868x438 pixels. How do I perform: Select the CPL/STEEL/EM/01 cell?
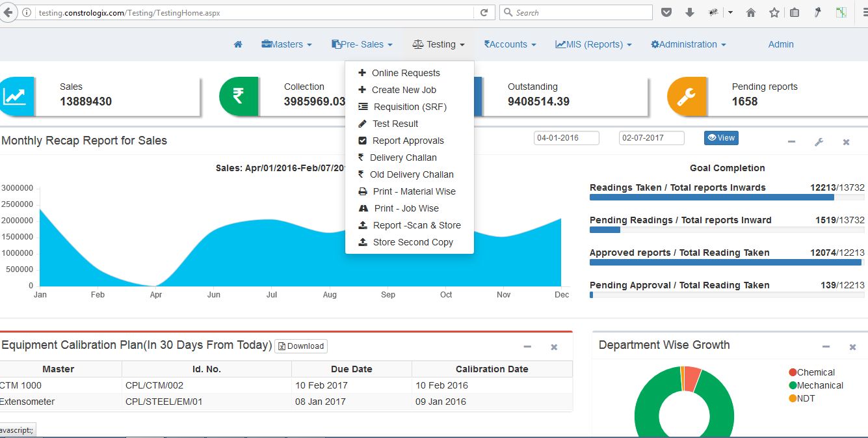click(207, 402)
